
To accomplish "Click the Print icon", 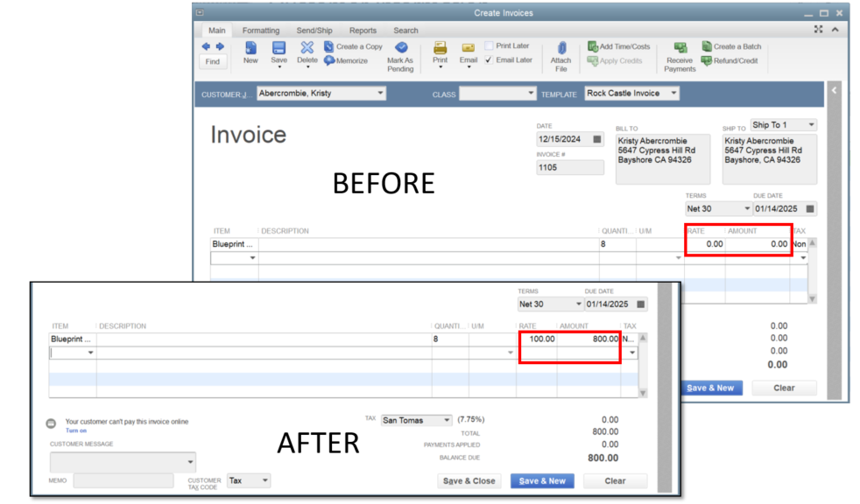I will click(440, 48).
